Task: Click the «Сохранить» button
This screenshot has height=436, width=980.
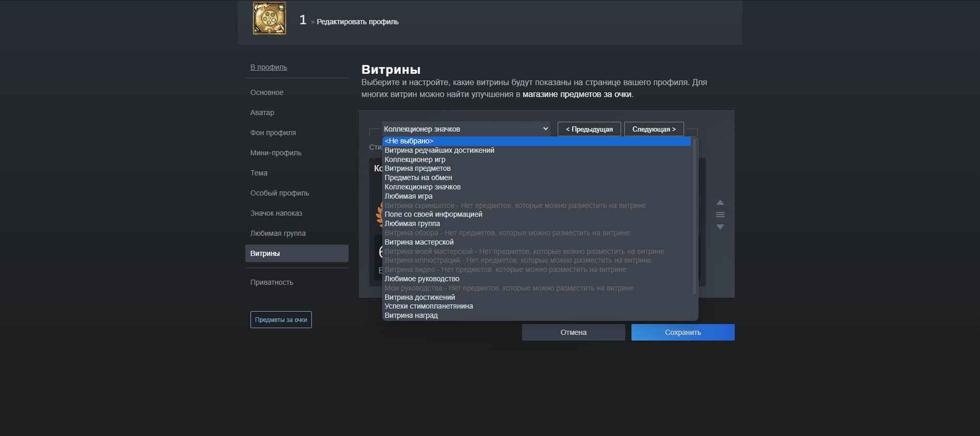Action: pyautogui.click(x=683, y=332)
